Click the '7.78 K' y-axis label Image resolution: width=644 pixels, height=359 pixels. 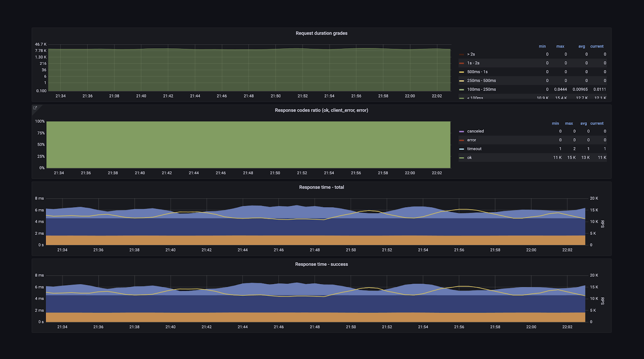pos(41,51)
